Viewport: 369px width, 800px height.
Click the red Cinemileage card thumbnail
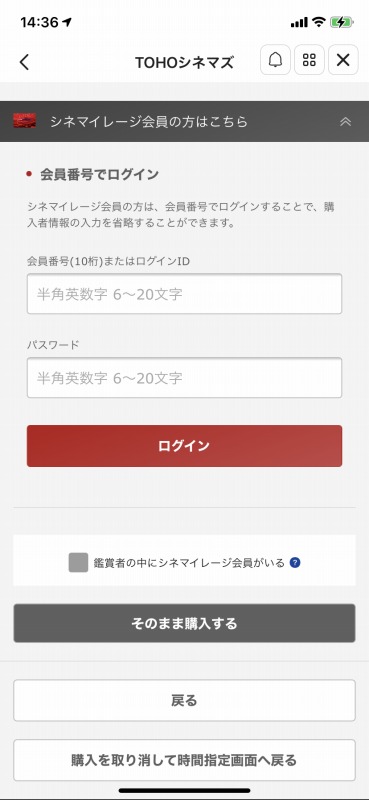tap(25, 121)
